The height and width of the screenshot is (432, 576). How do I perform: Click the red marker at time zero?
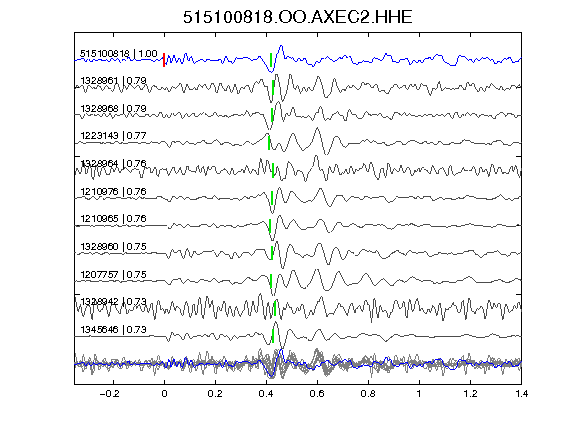click(164, 60)
